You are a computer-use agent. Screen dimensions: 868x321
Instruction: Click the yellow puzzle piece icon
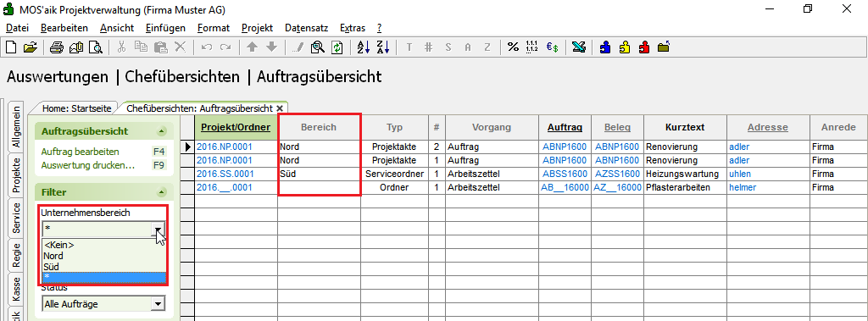point(625,47)
